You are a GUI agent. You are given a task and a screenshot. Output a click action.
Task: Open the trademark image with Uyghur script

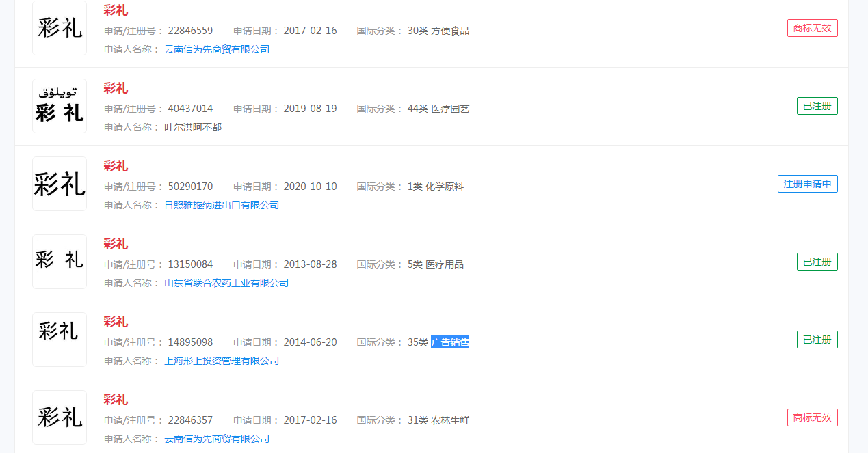(60, 106)
